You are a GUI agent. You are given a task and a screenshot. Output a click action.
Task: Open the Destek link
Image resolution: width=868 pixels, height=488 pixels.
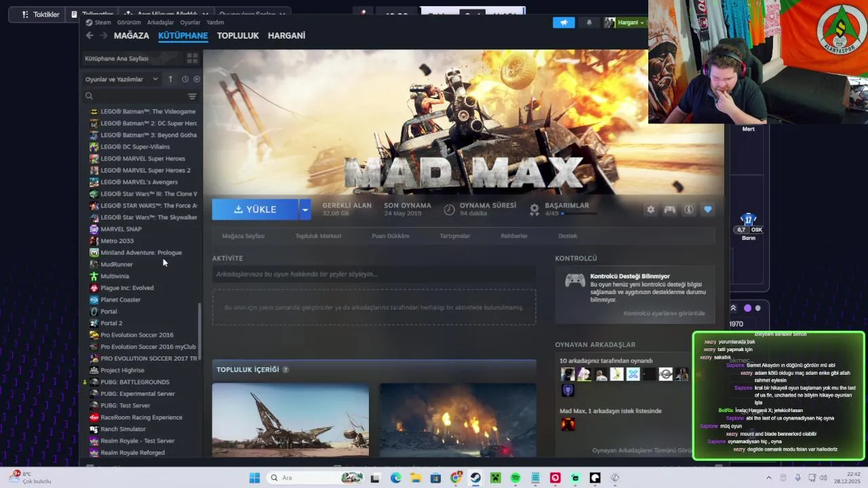(x=568, y=236)
